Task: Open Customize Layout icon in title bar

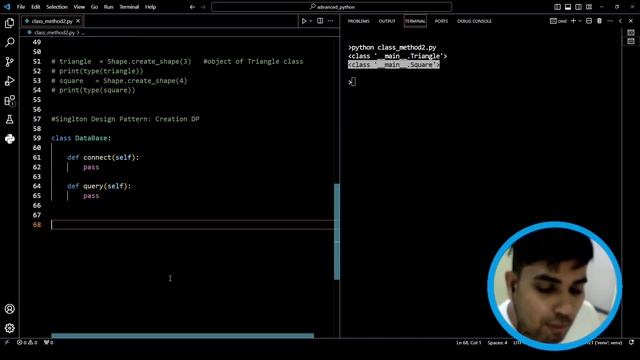Action: (589, 7)
